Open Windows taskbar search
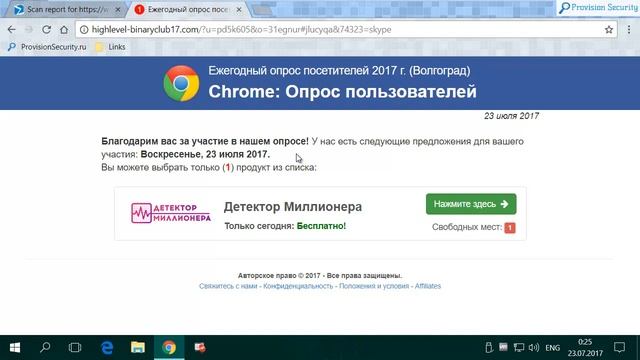The image size is (640, 360). click(45, 347)
